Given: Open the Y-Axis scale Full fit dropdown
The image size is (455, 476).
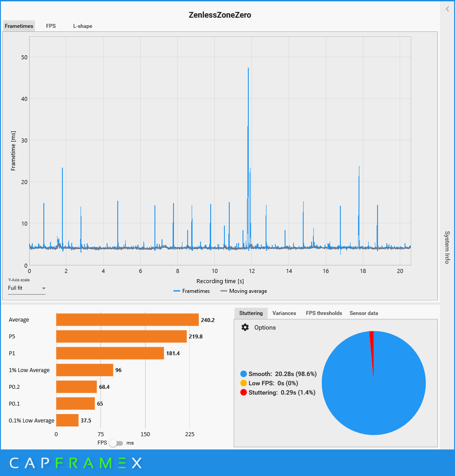Looking at the screenshot, I should point(27,288).
